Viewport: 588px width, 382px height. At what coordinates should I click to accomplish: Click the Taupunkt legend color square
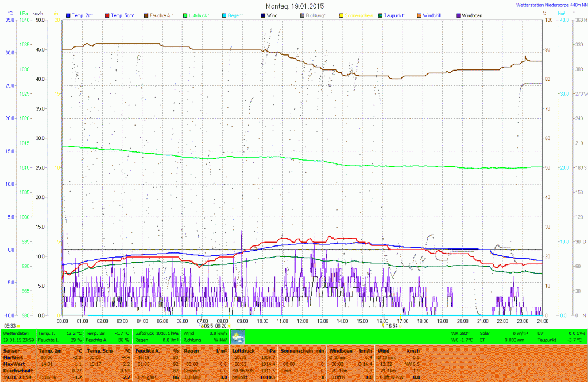(x=381, y=14)
